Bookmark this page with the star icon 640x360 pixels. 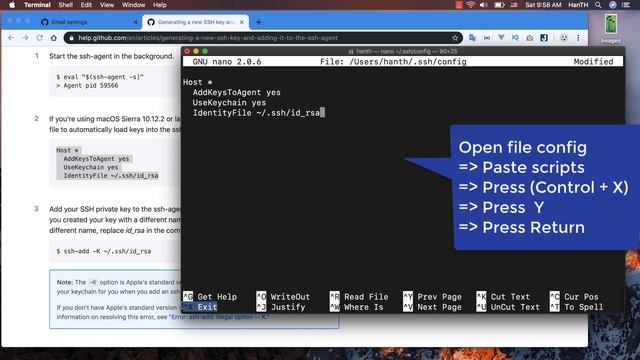455,38
